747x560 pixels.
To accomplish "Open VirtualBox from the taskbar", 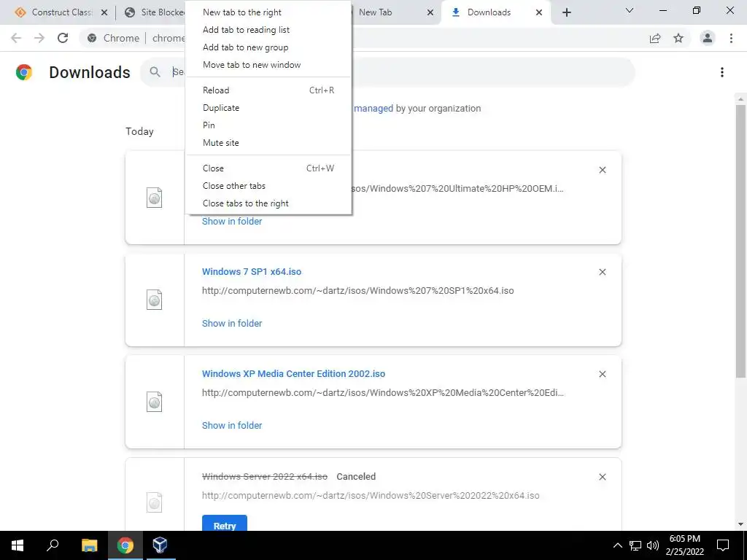I will pyautogui.click(x=160, y=545).
